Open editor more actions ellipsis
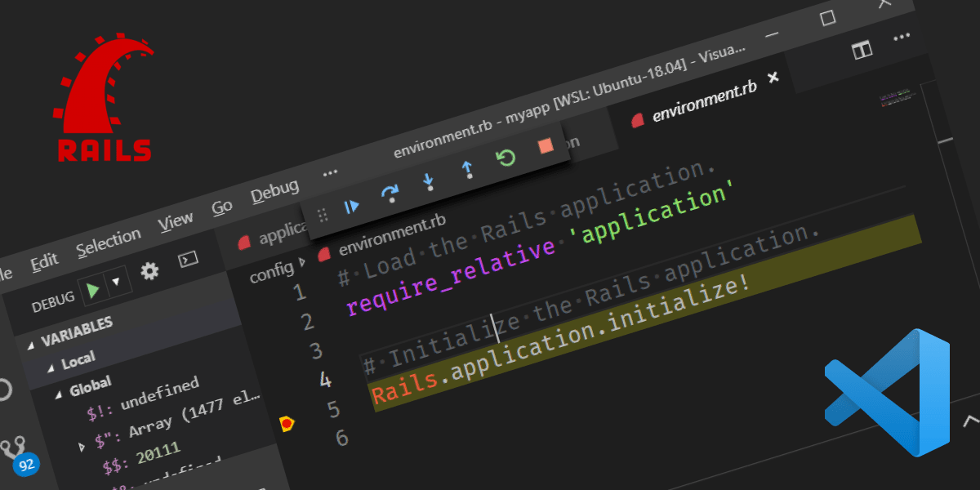Image resolution: width=980 pixels, height=490 pixels. point(902,38)
